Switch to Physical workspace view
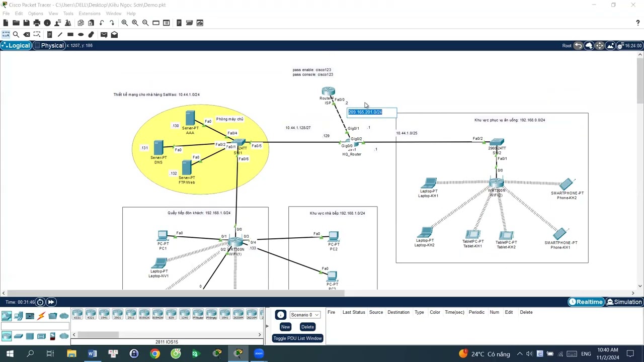Screen dimensions: 644x362 49,46
